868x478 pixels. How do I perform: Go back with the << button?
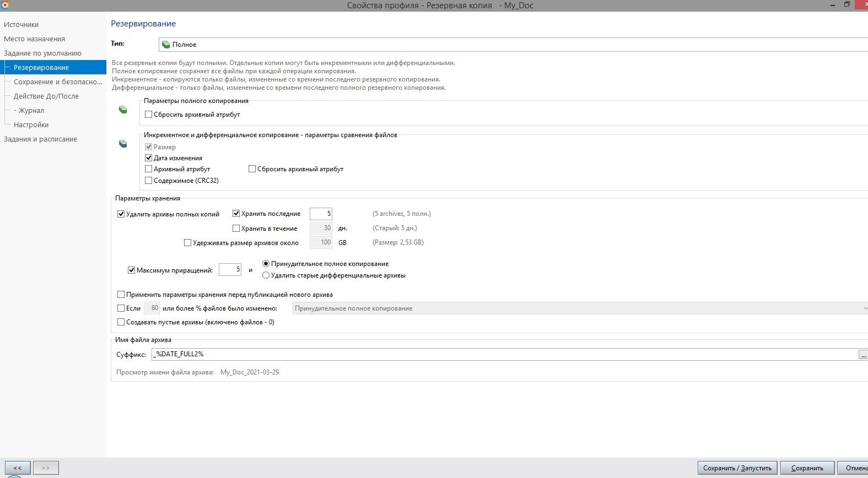coord(18,468)
